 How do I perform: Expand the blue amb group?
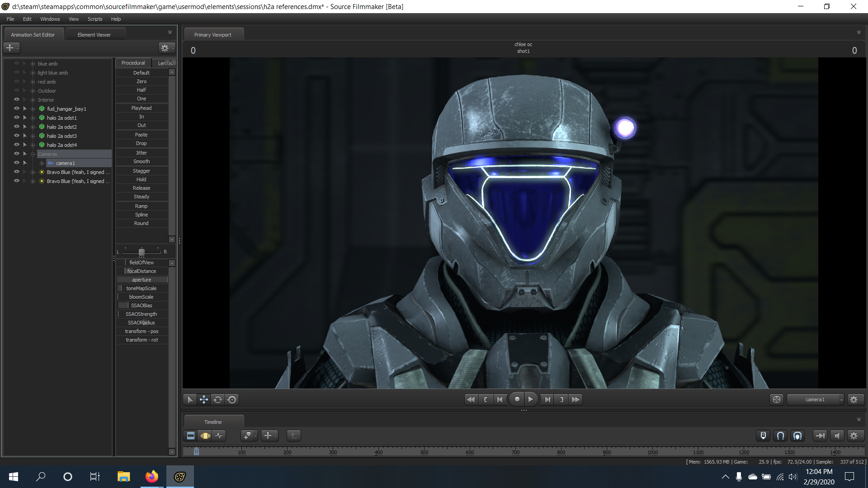click(x=33, y=64)
